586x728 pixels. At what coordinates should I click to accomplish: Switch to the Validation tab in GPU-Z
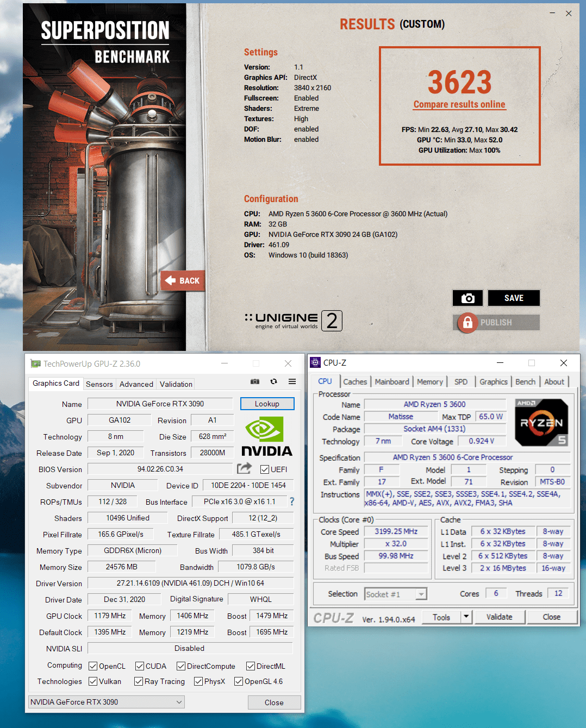176,384
